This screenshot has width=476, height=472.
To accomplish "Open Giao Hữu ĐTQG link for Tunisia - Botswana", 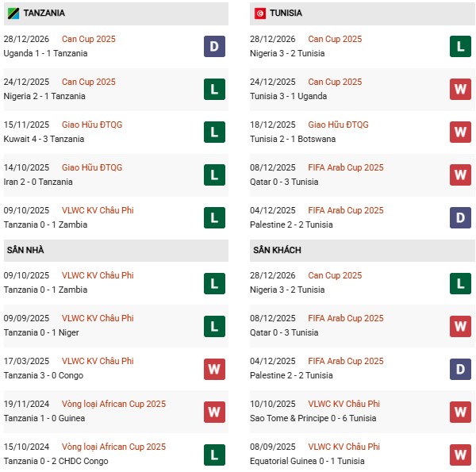I will pos(338,125).
